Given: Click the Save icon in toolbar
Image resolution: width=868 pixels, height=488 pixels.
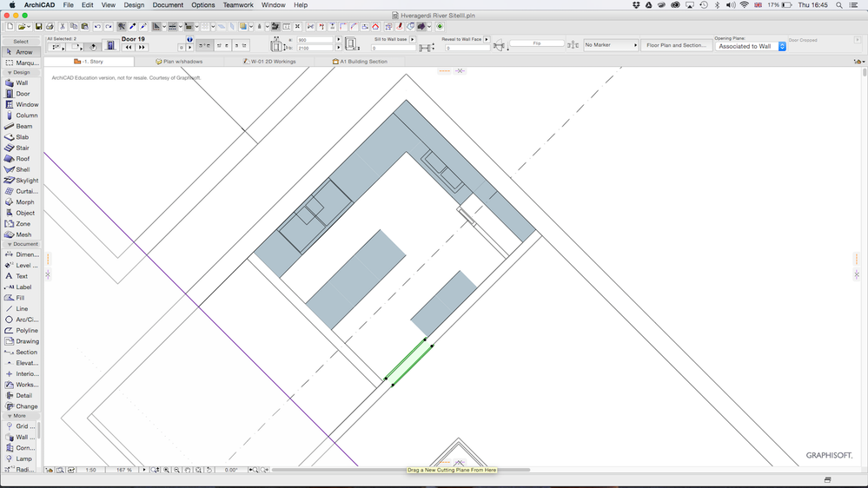Looking at the screenshot, I should [39, 27].
